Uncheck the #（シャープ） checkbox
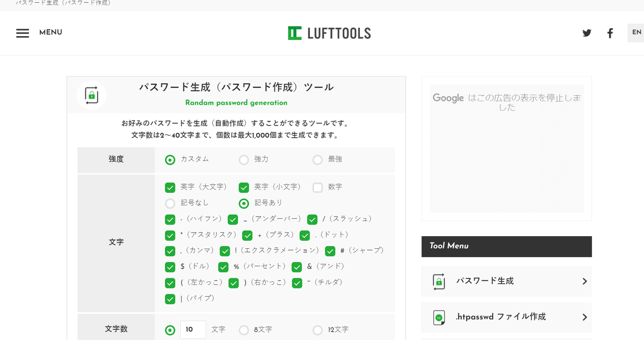 click(330, 251)
